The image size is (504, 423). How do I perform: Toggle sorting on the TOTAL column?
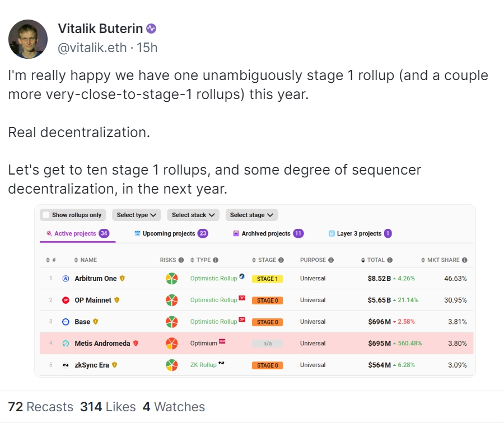362,260
